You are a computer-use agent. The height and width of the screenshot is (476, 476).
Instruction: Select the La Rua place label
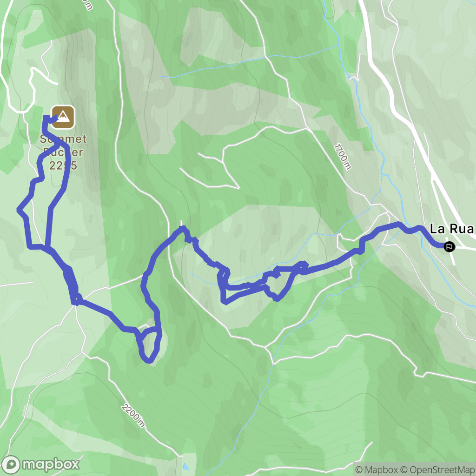click(451, 229)
